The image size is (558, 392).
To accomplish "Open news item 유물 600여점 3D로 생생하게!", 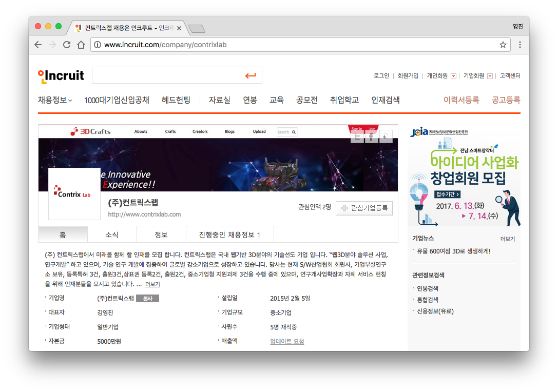I will [453, 251].
